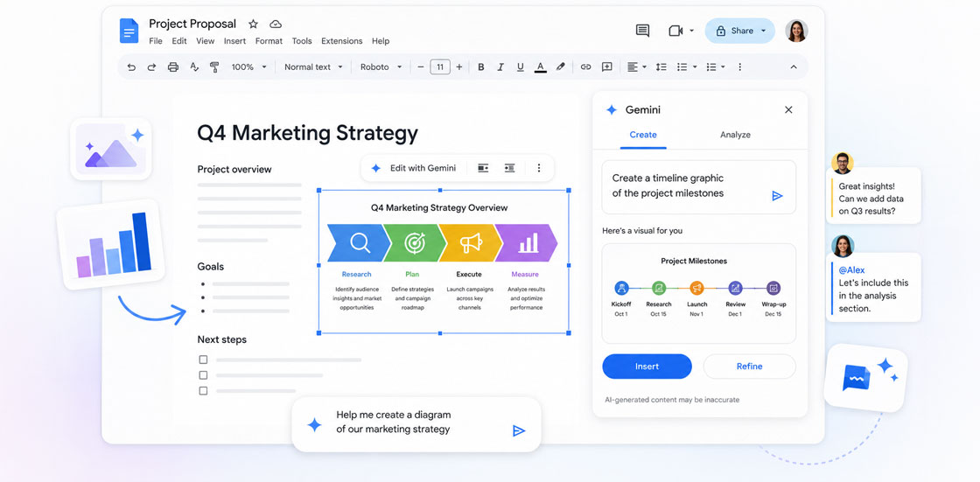Redo the last undone action

pos(151,66)
